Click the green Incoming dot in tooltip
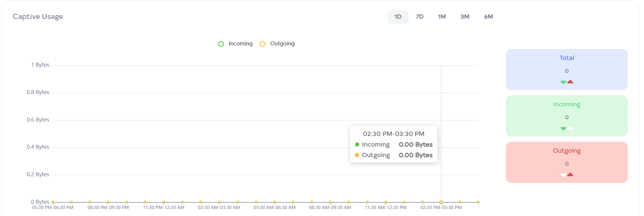 tap(357, 144)
